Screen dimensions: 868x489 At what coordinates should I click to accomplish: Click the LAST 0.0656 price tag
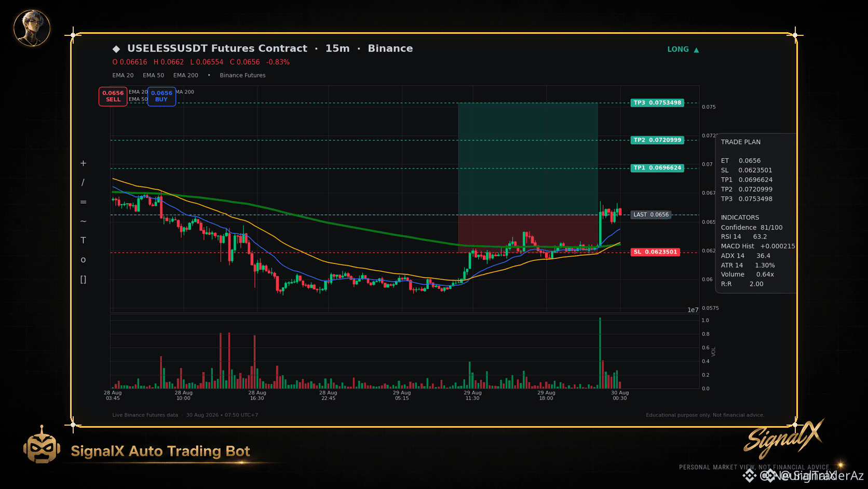(651, 215)
